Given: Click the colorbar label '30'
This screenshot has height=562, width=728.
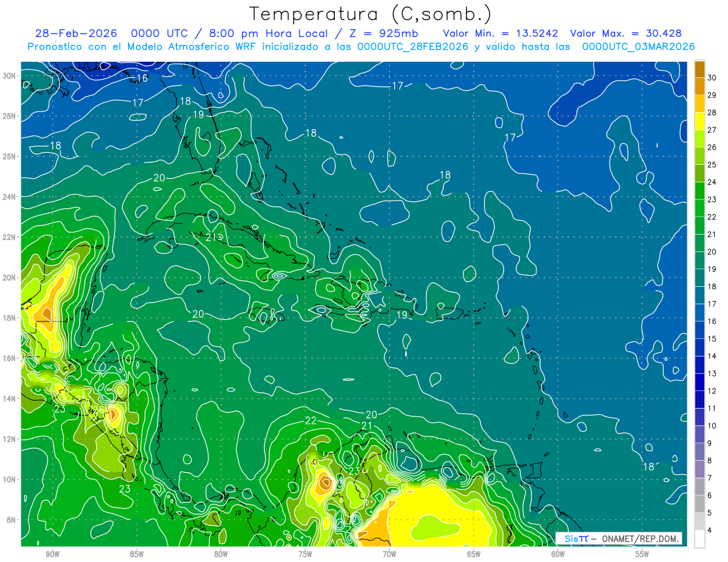Looking at the screenshot, I should [x=712, y=78].
